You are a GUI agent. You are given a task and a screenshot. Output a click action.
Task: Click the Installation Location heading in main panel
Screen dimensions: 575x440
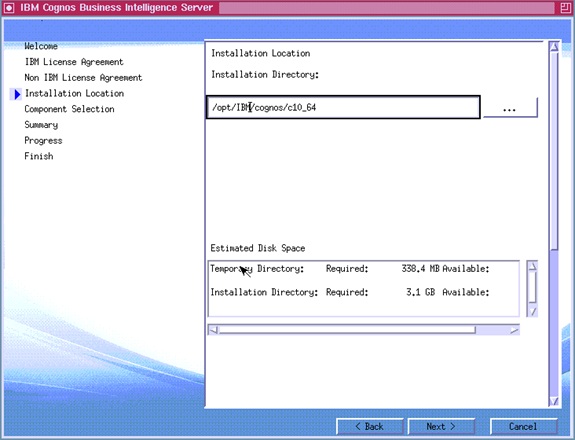(x=261, y=54)
